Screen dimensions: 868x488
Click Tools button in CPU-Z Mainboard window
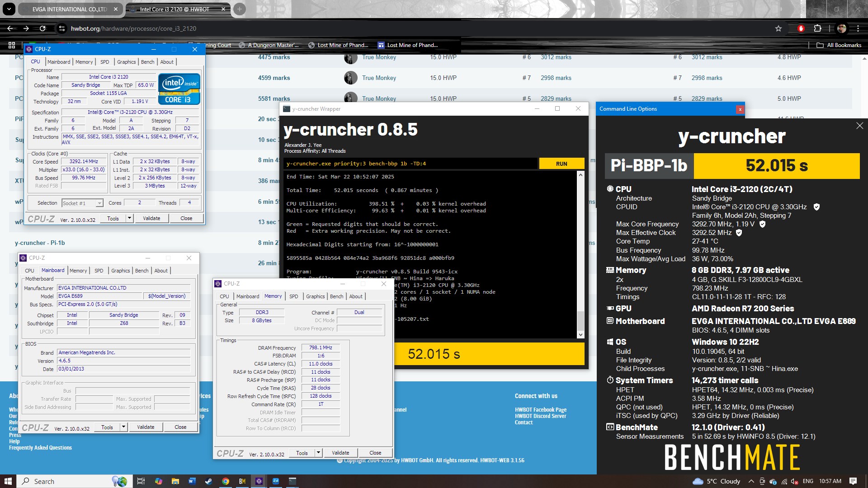[x=107, y=427]
